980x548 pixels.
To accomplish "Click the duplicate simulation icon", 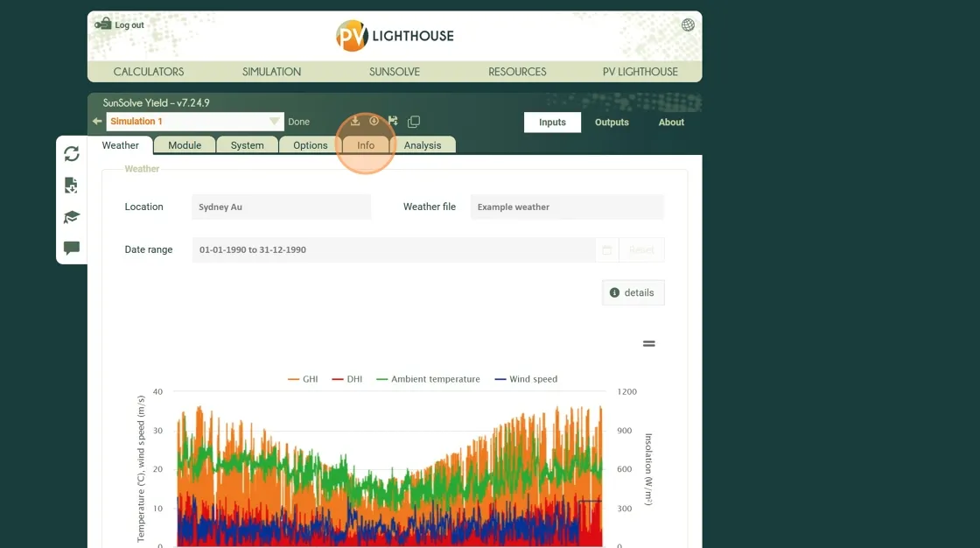I will 414,122.
